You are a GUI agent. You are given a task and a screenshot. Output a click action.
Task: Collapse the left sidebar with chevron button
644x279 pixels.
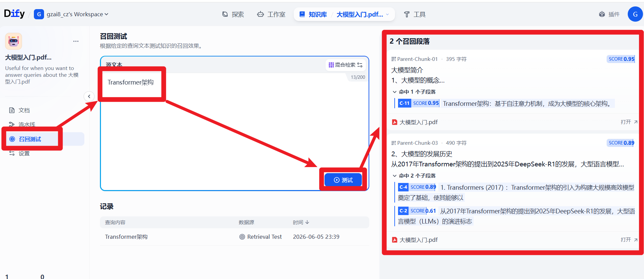(89, 96)
